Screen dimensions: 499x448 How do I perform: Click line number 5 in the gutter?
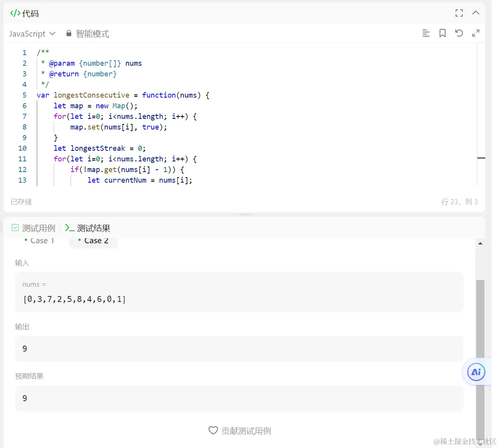click(24, 95)
